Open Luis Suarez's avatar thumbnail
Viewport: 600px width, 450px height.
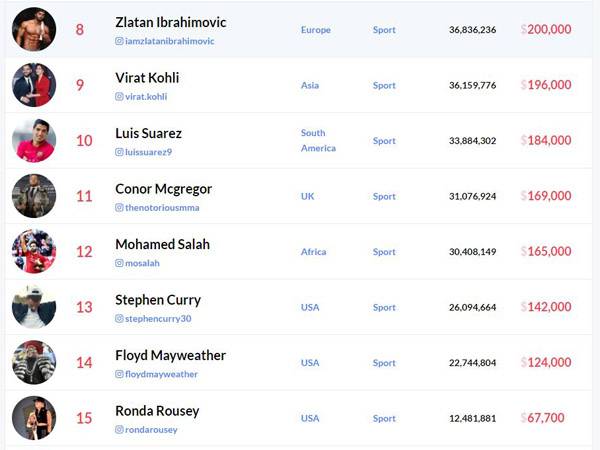[x=34, y=141]
